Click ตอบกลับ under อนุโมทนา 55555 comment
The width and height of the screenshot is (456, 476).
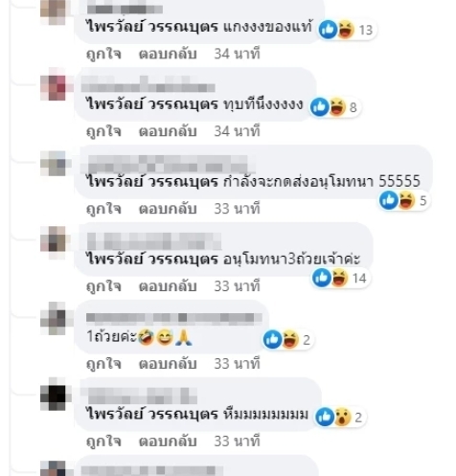click(x=168, y=209)
